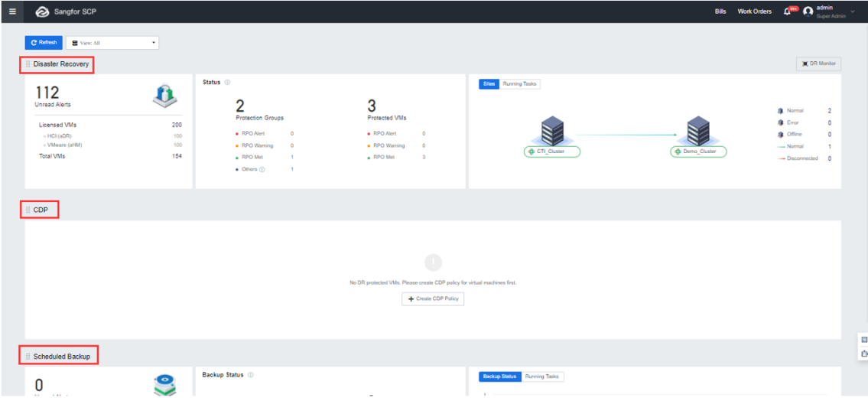This screenshot has width=868, height=398.
Task: Click the info icon next to Backup Status
Action: click(251, 375)
